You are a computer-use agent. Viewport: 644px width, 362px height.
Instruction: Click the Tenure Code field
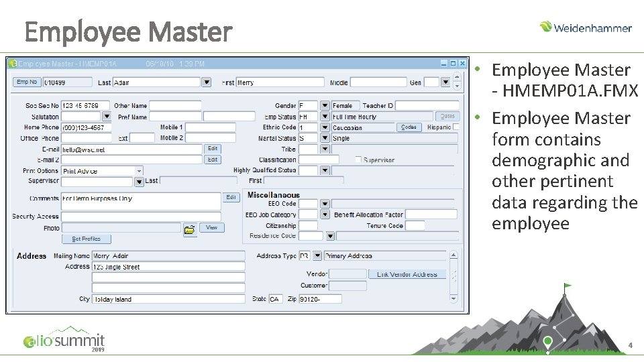415,225
